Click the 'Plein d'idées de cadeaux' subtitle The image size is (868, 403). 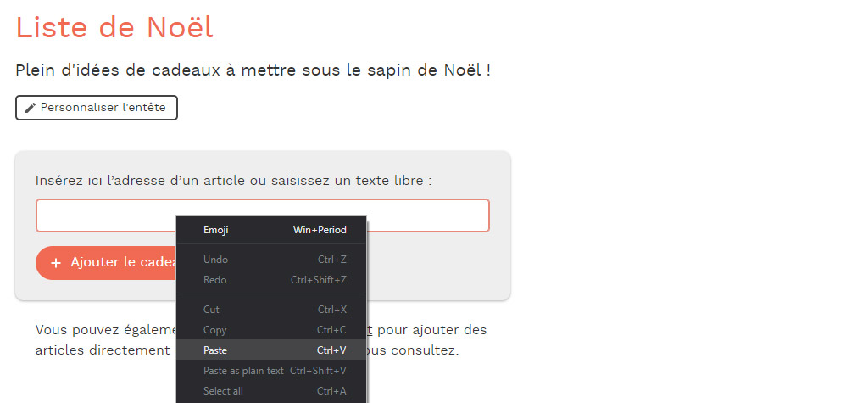coord(253,70)
